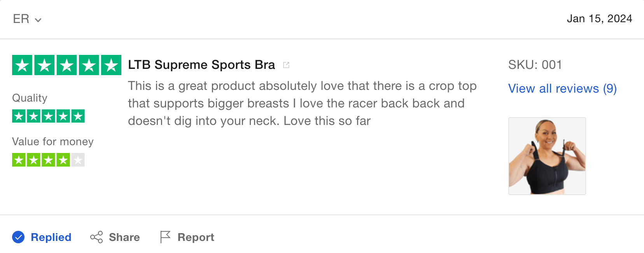644x253 pixels.
Task: Click the Replied label
Action: point(51,237)
